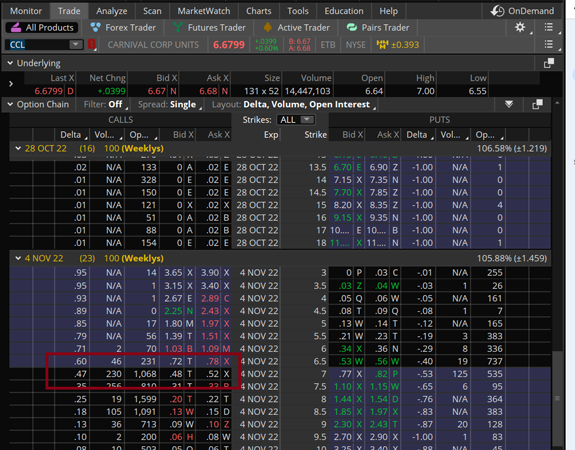Click the put bid 6.70 at strike 13.5
The height and width of the screenshot is (450, 575).
click(x=343, y=168)
